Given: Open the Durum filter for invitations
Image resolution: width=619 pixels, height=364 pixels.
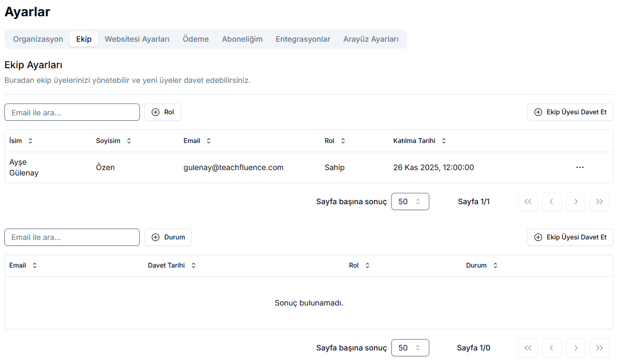Looking at the screenshot, I should (168, 237).
